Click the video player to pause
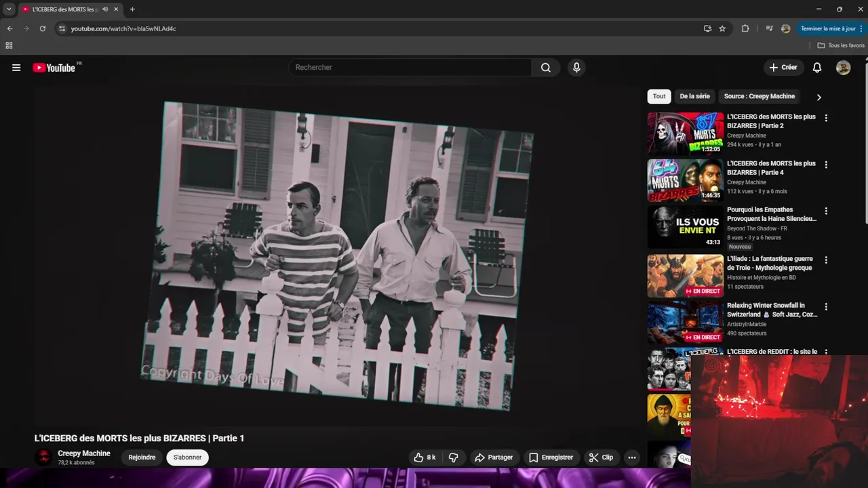Image resolution: width=868 pixels, height=488 pixels. [338, 256]
